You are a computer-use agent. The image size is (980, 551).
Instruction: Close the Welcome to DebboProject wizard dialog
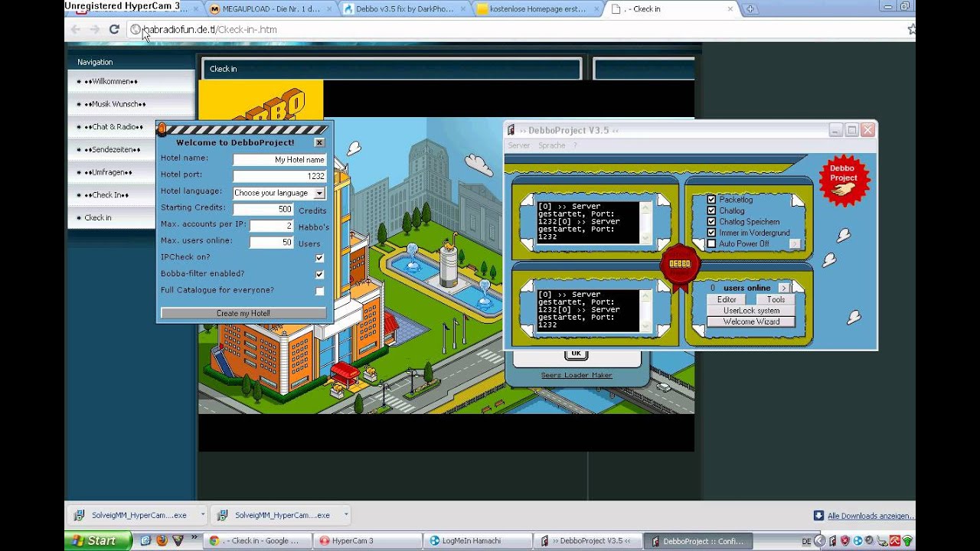pyautogui.click(x=319, y=142)
